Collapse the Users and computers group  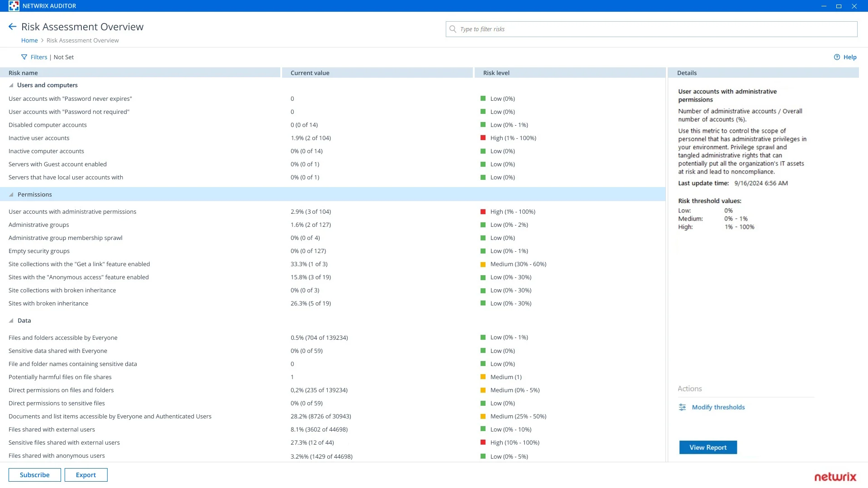(11, 85)
